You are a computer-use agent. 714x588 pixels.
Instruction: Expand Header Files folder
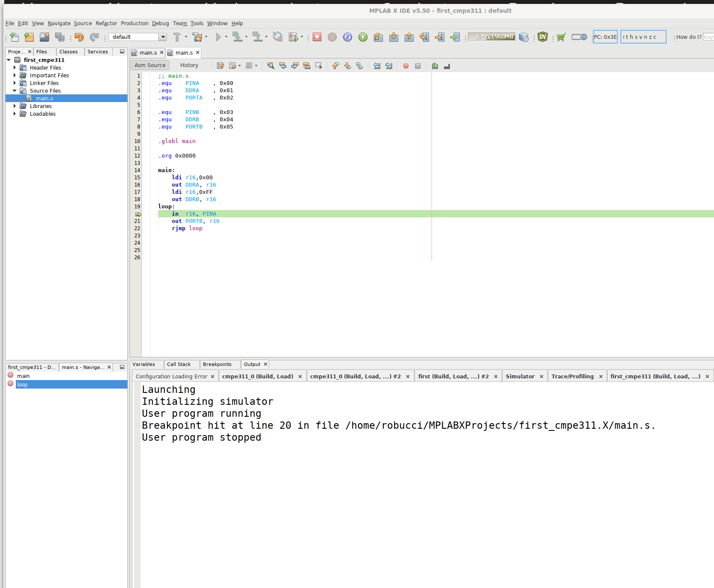pos(15,68)
